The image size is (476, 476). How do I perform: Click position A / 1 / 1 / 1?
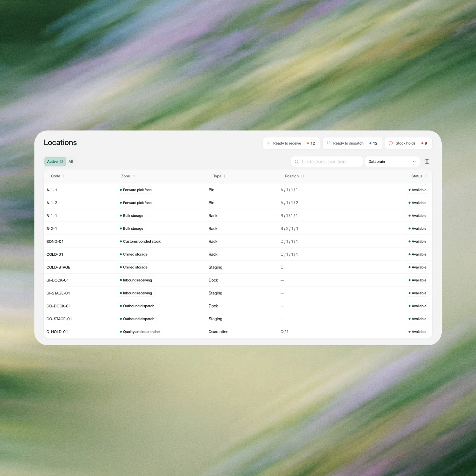pyautogui.click(x=289, y=190)
